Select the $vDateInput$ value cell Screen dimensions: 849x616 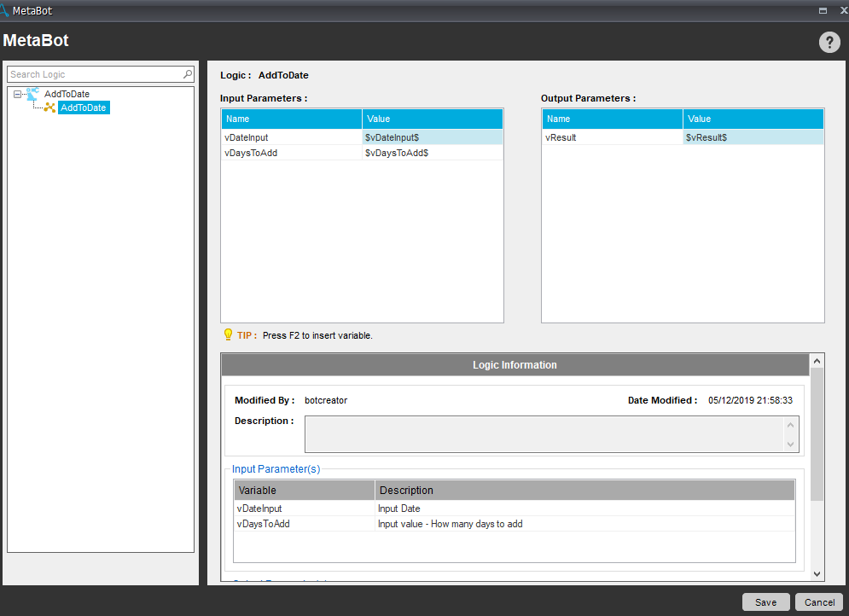(432, 137)
